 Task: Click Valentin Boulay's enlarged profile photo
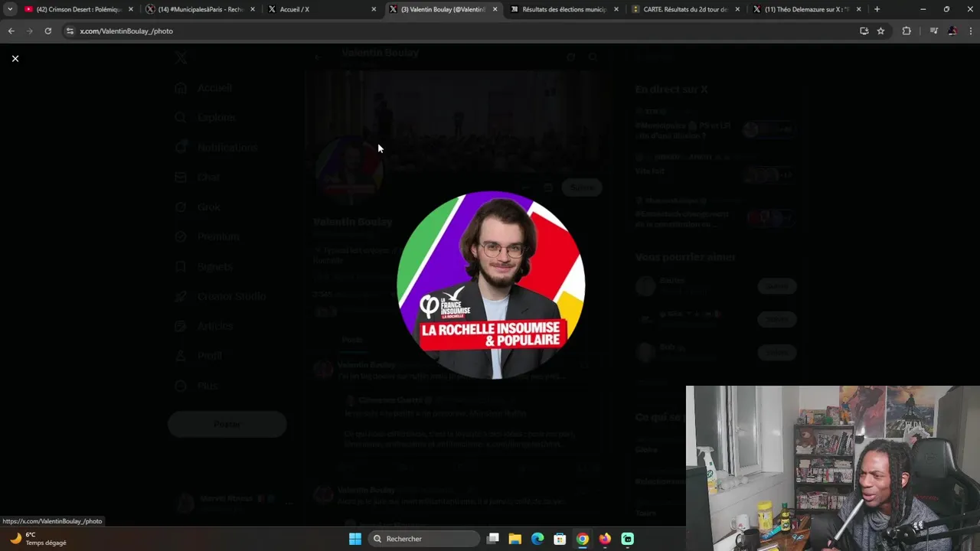pyautogui.click(x=491, y=285)
